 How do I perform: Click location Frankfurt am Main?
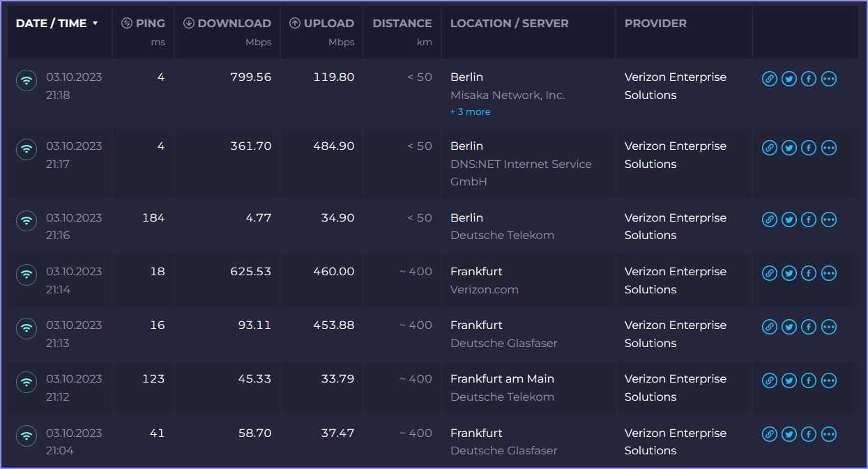(x=502, y=378)
